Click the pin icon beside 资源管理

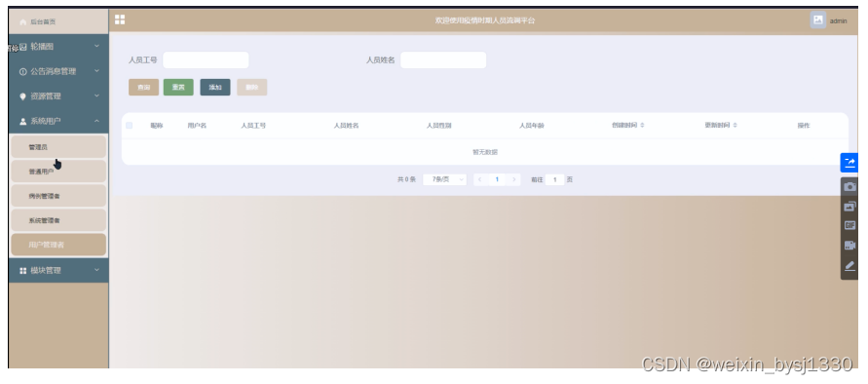22,96
